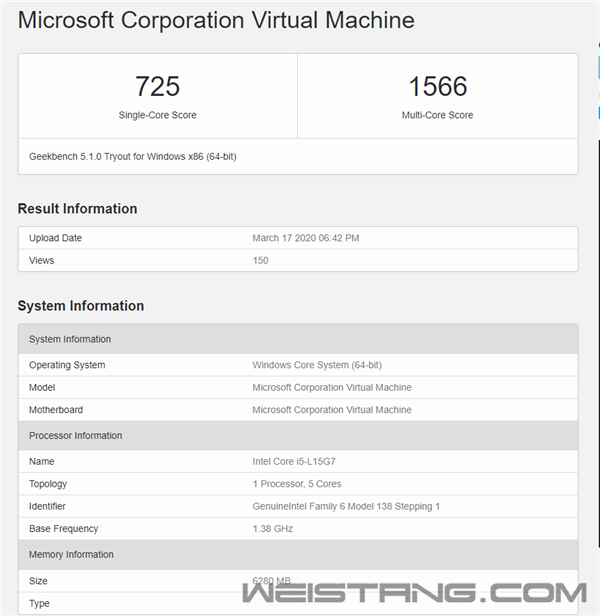The height and width of the screenshot is (616, 600).
Task: Select the System Information section heading
Action: point(81,306)
